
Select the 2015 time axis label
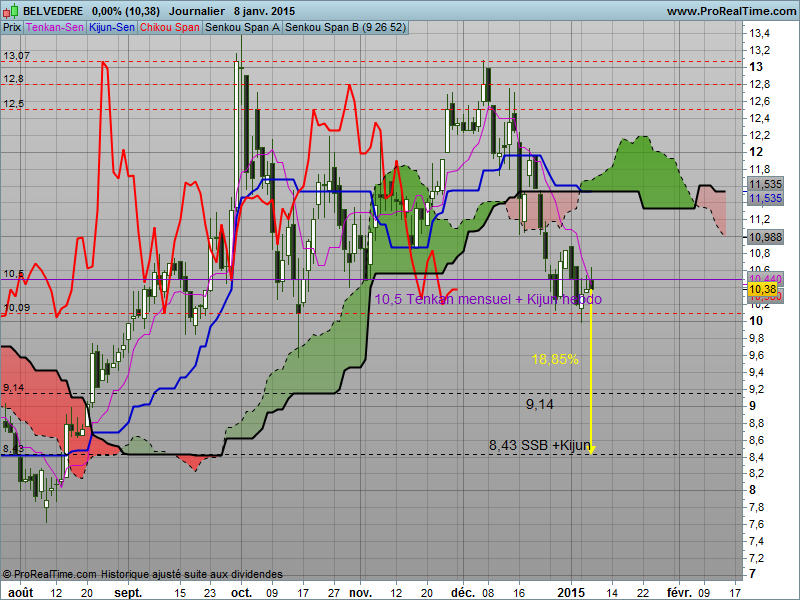(x=571, y=592)
